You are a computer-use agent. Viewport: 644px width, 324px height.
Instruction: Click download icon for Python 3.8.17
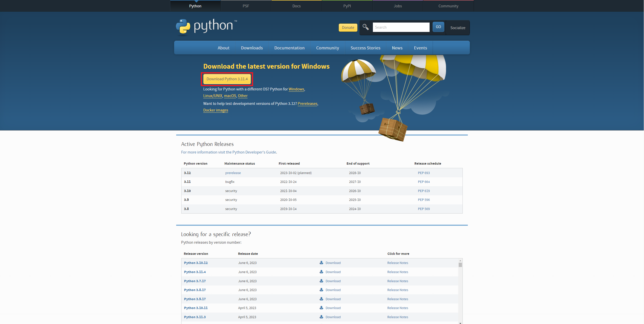[321, 290]
